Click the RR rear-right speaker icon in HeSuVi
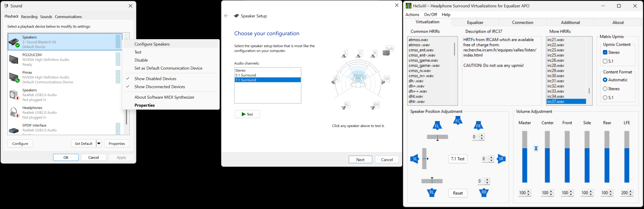This screenshot has width=644, height=209. click(x=484, y=193)
